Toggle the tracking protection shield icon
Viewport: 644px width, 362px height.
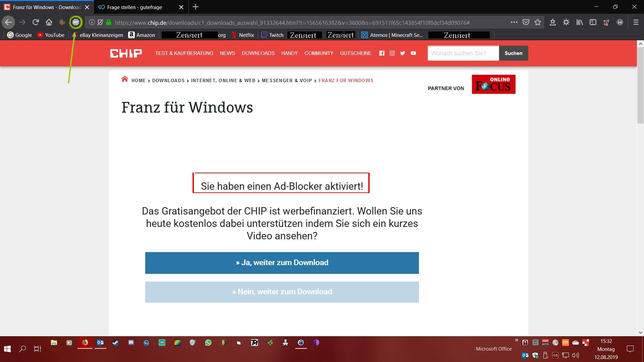point(100,22)
